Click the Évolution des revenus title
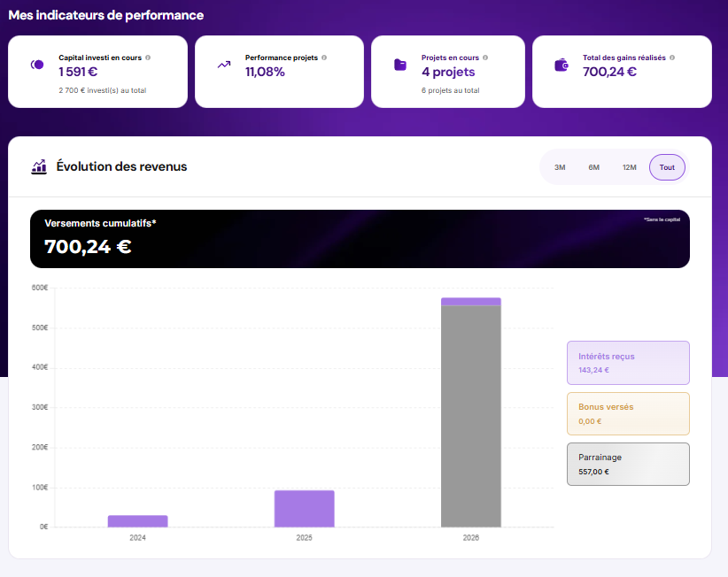 [121, 166]
